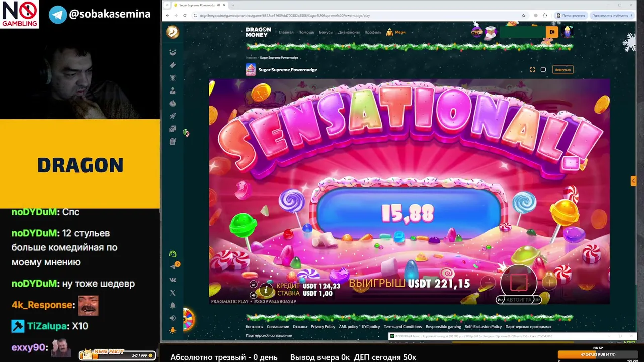This screenshot has height=362, width=644.
Task: Open the smiley face sidebar icon
Action: [x=173, y=52]
